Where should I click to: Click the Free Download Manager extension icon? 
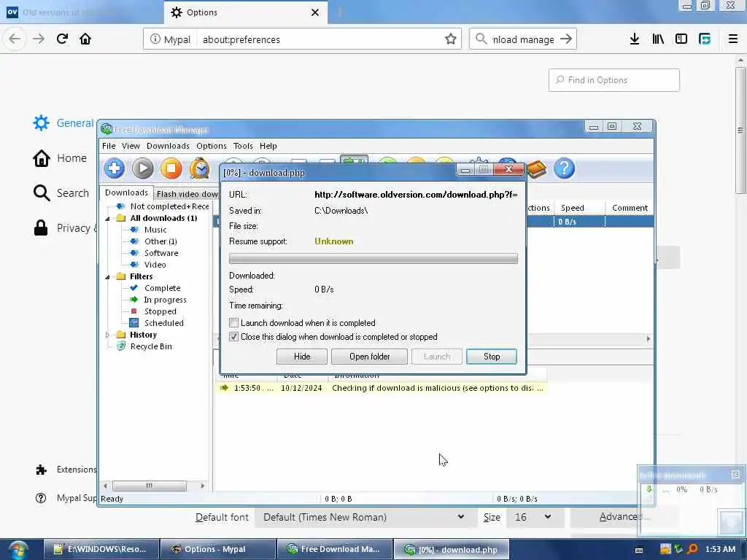pyautogui.click(x=705, y=39)
